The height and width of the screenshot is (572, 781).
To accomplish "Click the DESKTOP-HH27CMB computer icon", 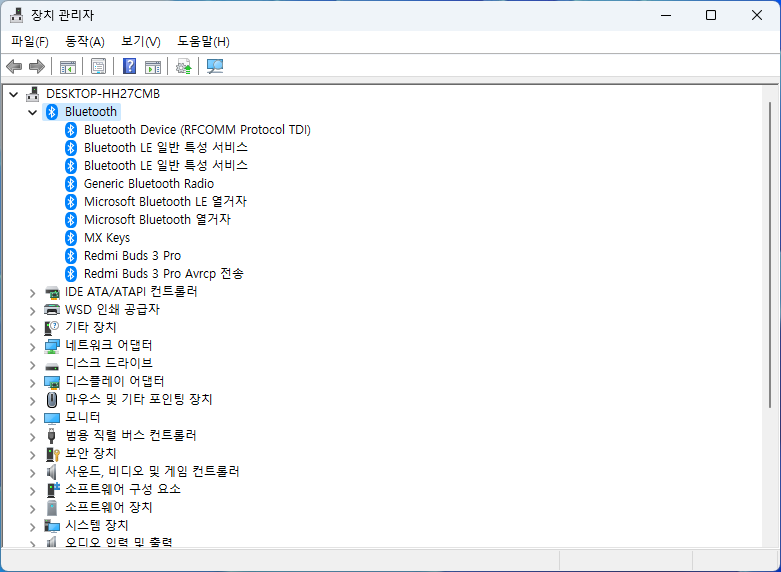I will [x=32, y=94].
